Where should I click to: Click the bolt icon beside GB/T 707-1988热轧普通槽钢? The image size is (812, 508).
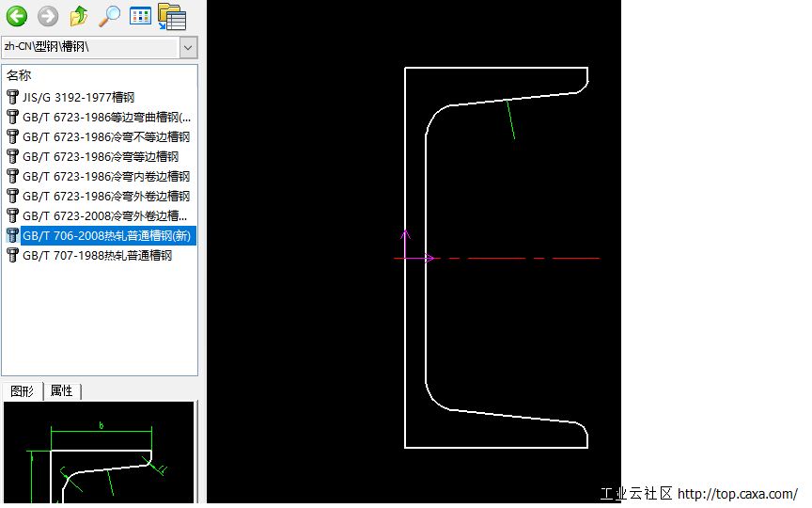click(12, 255)
